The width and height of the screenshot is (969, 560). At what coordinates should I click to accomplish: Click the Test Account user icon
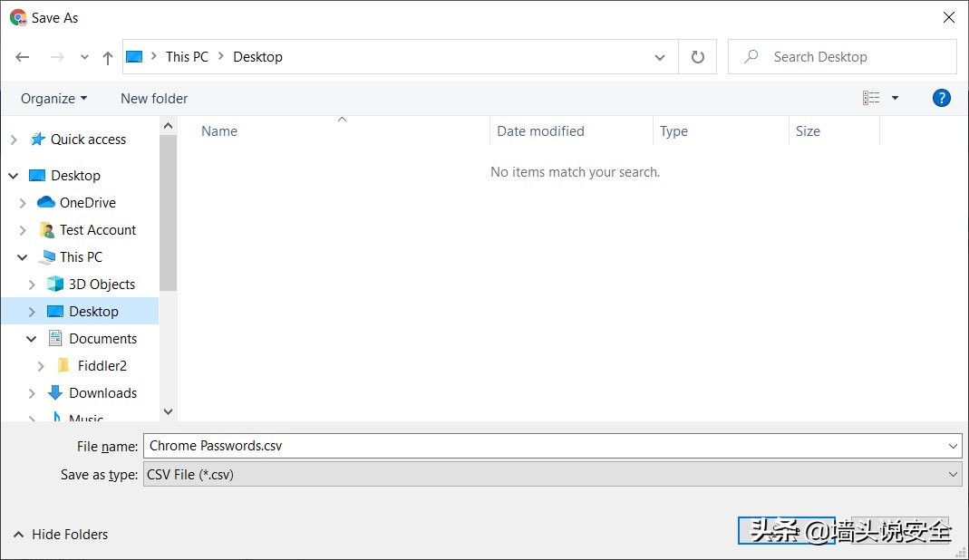click(47, 230)
